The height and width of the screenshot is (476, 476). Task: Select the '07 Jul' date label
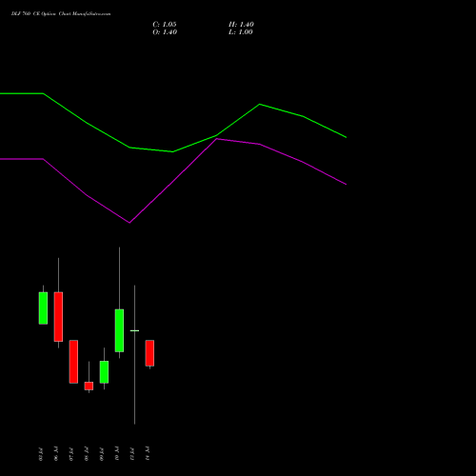[71, 454]
